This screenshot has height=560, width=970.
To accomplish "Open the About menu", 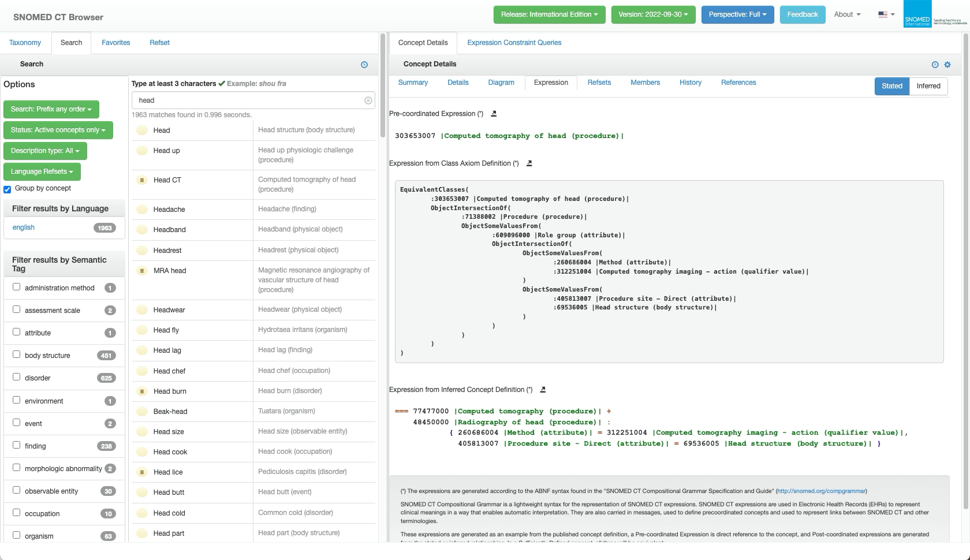I will [x=847, y=14].
